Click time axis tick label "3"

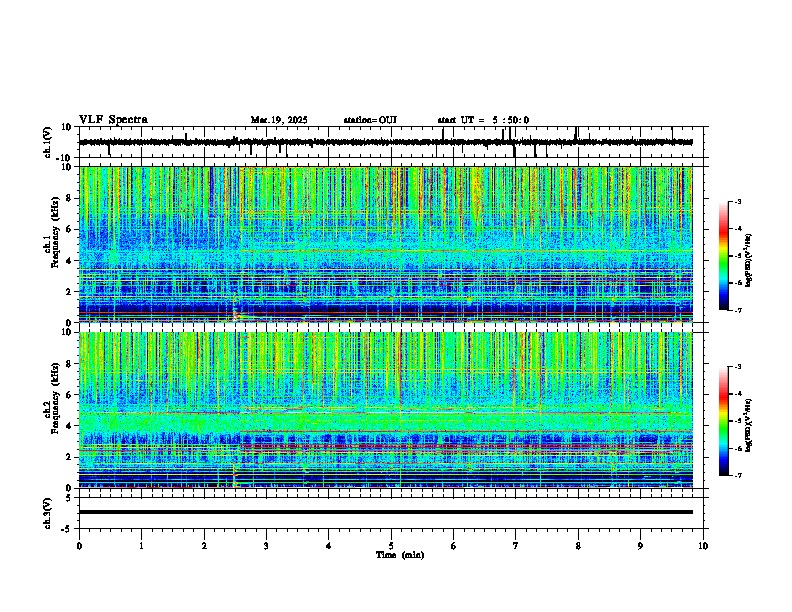[x=266, y=546]
